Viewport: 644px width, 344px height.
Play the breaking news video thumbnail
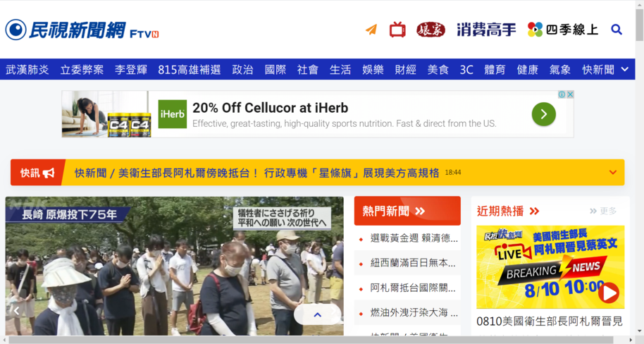(550, 266)
